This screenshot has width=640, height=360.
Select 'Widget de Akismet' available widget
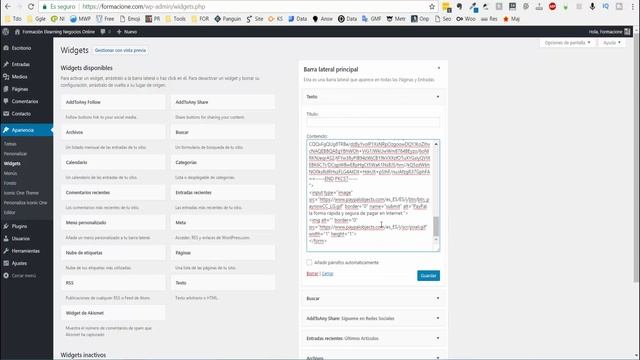[x=113, y=313]
